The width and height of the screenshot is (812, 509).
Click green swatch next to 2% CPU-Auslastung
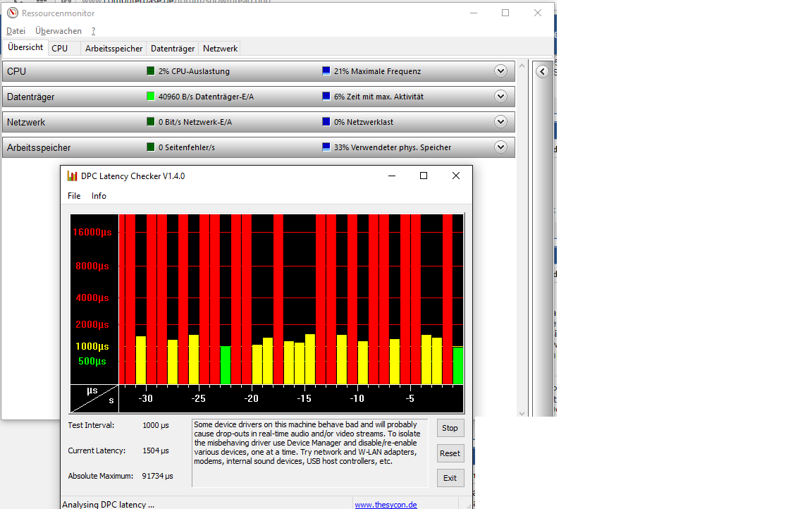pyautogui.click(x=151, y=71)
